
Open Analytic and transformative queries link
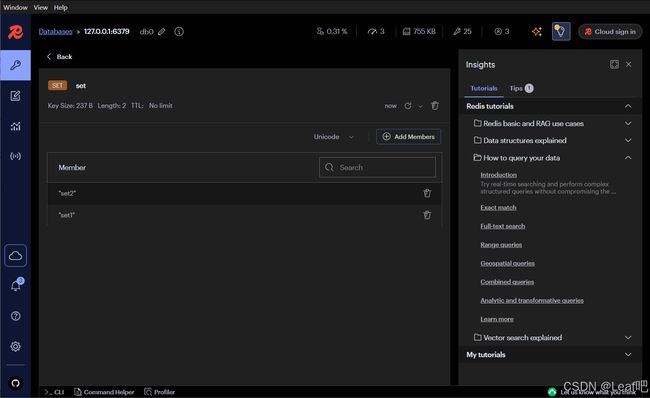point(532,301)
